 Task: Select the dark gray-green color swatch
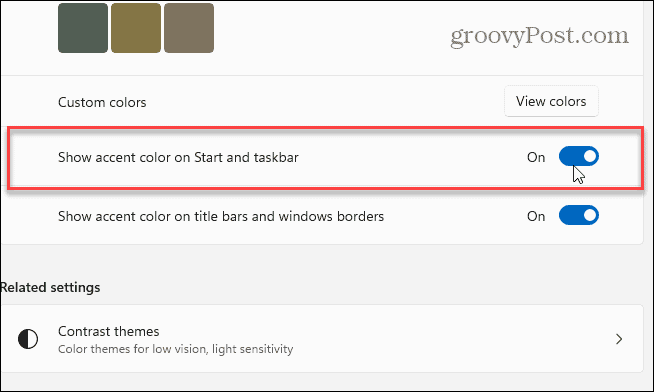click(x=83, y=28)
